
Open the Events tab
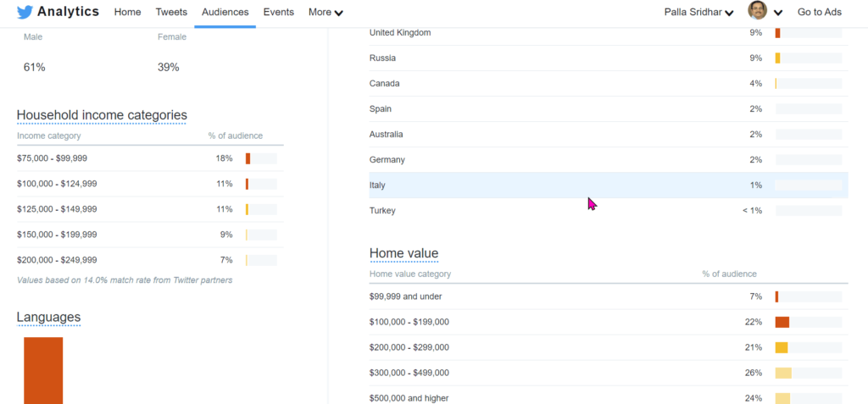pyautogui.click(x=278, y=13)
